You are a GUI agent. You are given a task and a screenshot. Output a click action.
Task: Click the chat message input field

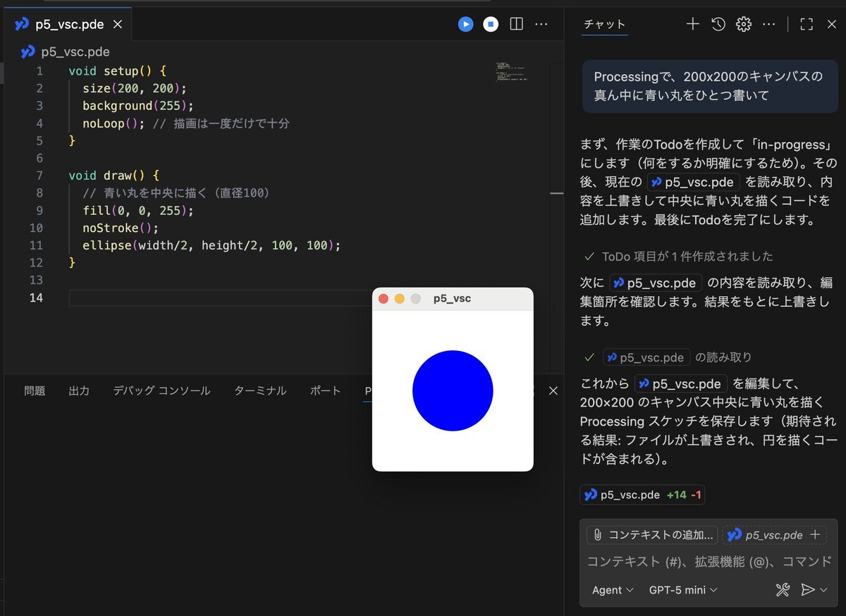click(709, 562)
